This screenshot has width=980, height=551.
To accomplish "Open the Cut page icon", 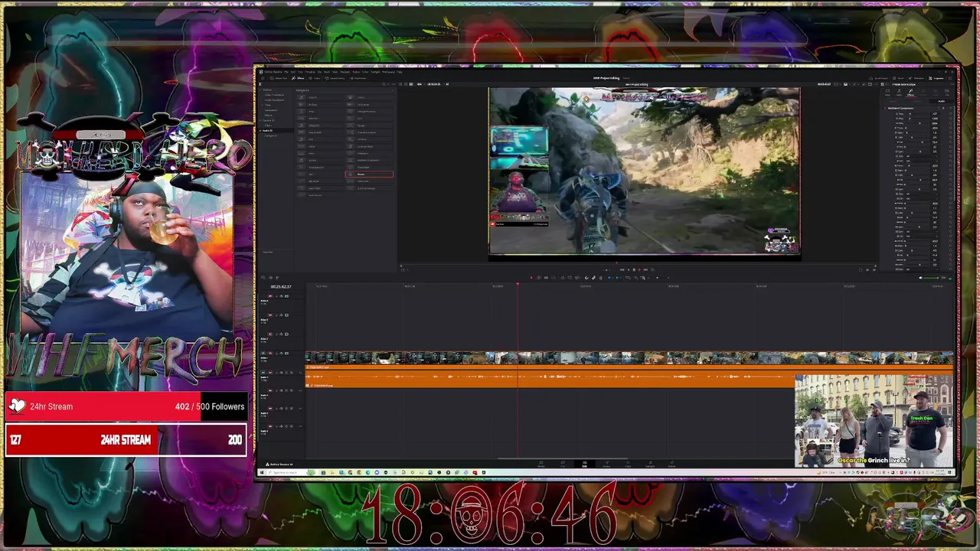I will tap(563, 464).
